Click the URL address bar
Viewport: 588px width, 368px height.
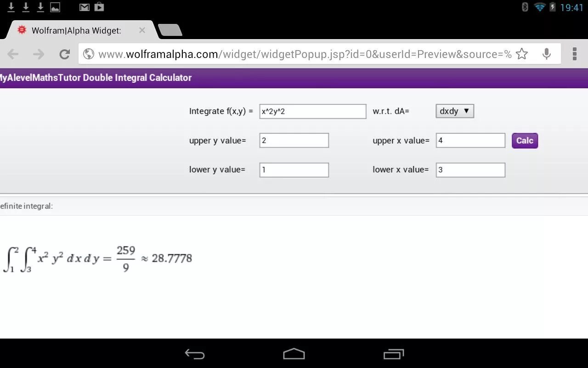pos(320,54)
